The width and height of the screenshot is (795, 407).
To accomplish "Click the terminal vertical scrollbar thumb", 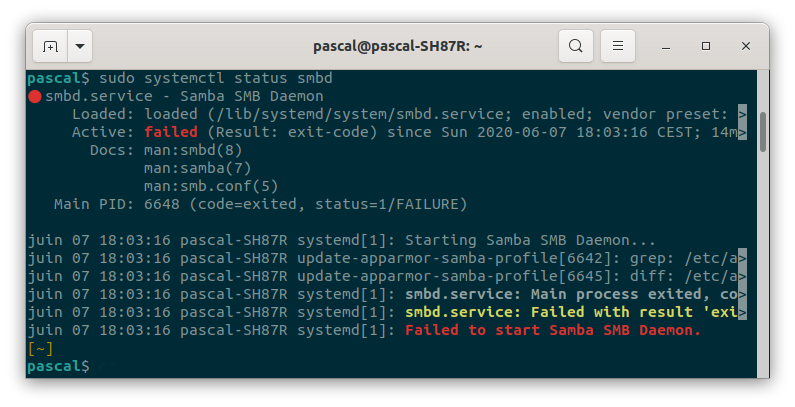I will coord(763,132).
